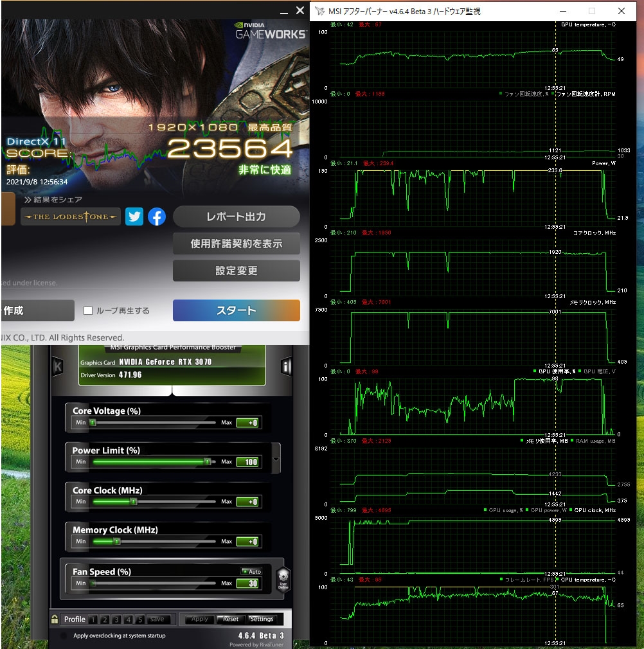This screenshot has width=644, height=649.
Task: Click the padlock icon next to Profile
Action: click(54, 619)
